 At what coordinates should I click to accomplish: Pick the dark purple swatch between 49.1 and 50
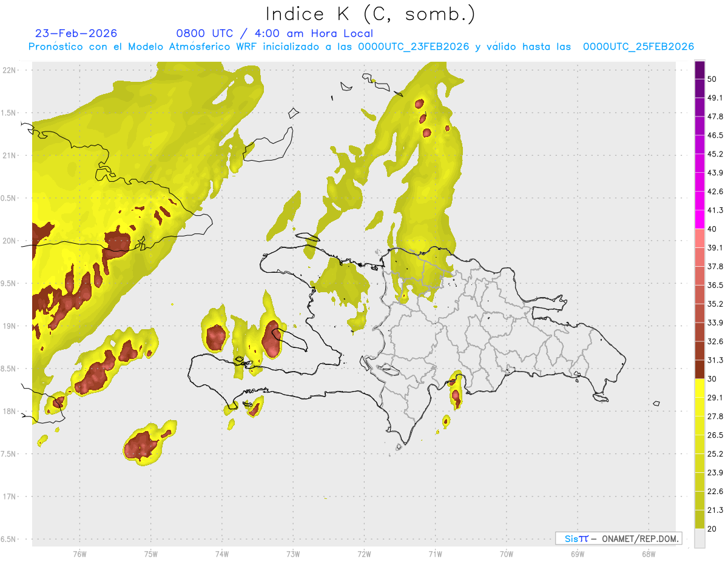click(699, 89)
